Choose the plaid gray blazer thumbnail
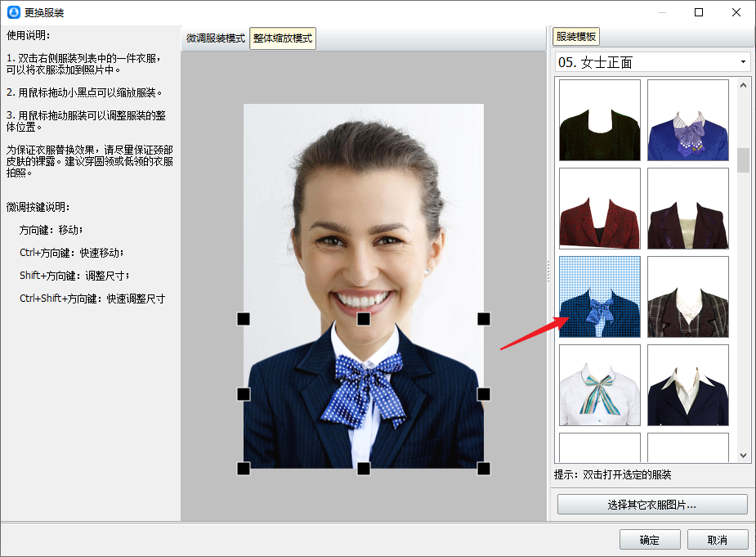This screenshot has height=557, width=756. [x=688, y=297]
